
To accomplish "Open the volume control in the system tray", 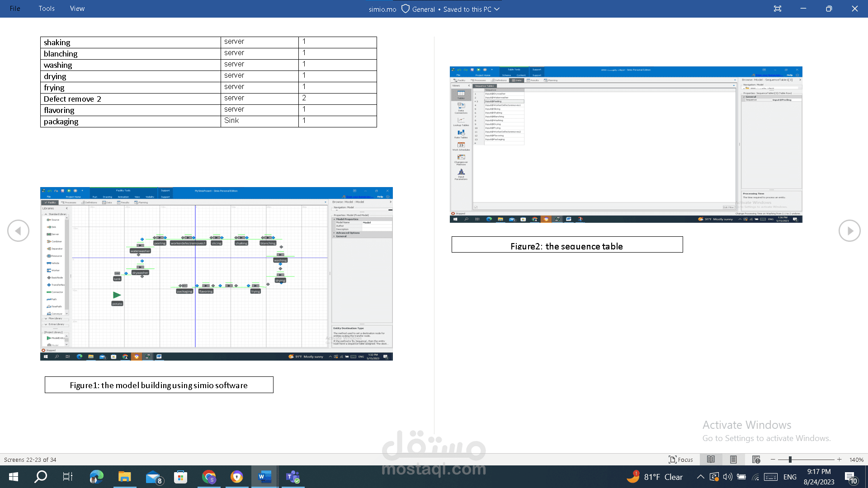I will pos(727,477).
